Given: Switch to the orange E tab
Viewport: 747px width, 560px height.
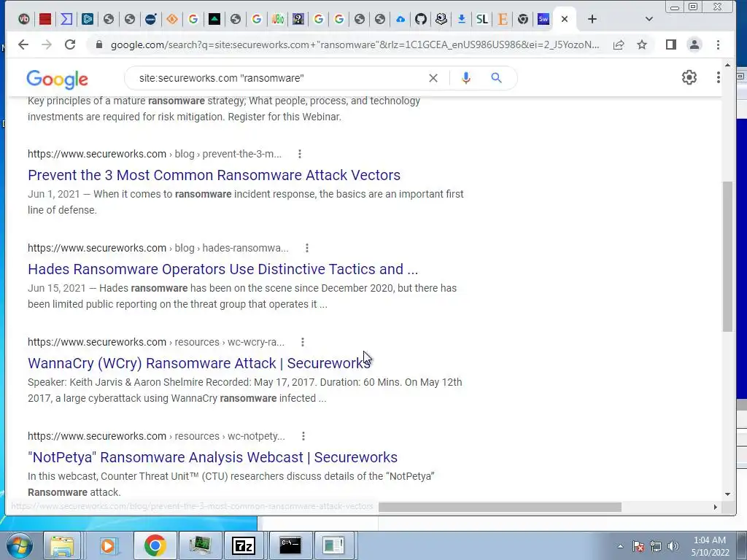Looking at the screenshot, I should coord(502,19).
